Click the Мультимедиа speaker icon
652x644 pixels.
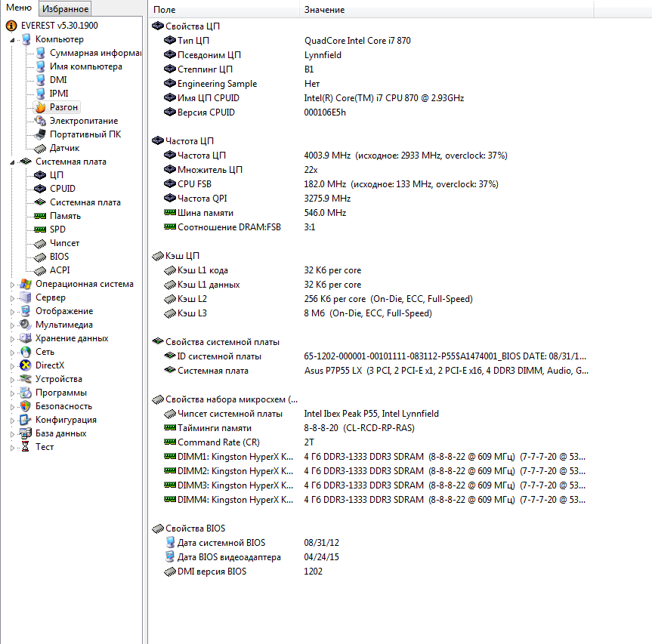26,325
